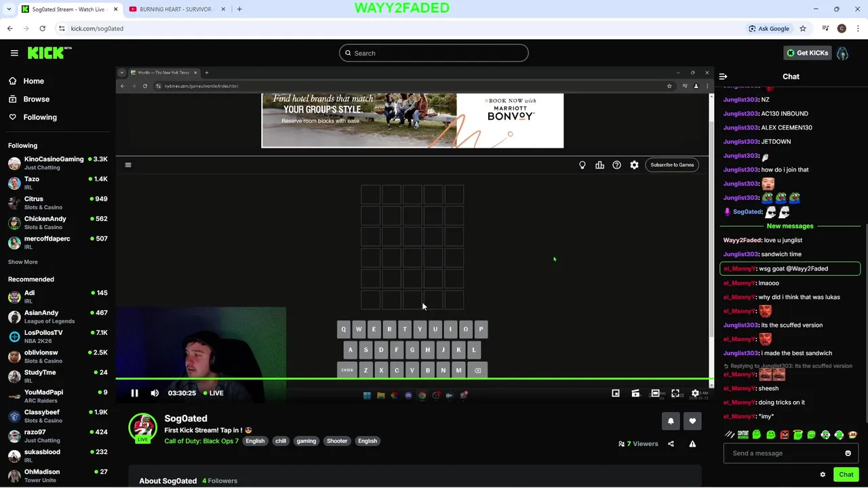Image resolution: width=868 pixels, height=488 pixels.
Task: Open new browser tab plus button
Action: [x=239, y=9]
